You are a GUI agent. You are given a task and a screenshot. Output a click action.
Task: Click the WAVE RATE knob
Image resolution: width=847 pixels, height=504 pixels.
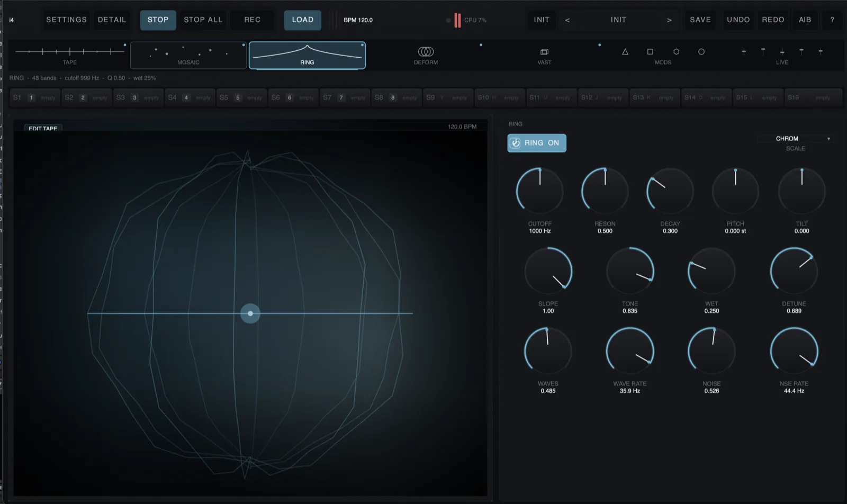click(x=630, y=351)
